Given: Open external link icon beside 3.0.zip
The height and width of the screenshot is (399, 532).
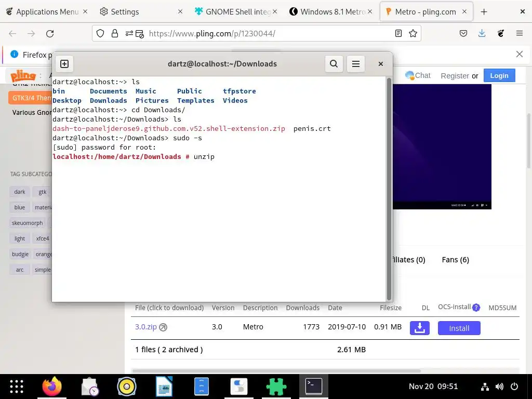Looking at the screenshot, I should [x=163, y=327].
